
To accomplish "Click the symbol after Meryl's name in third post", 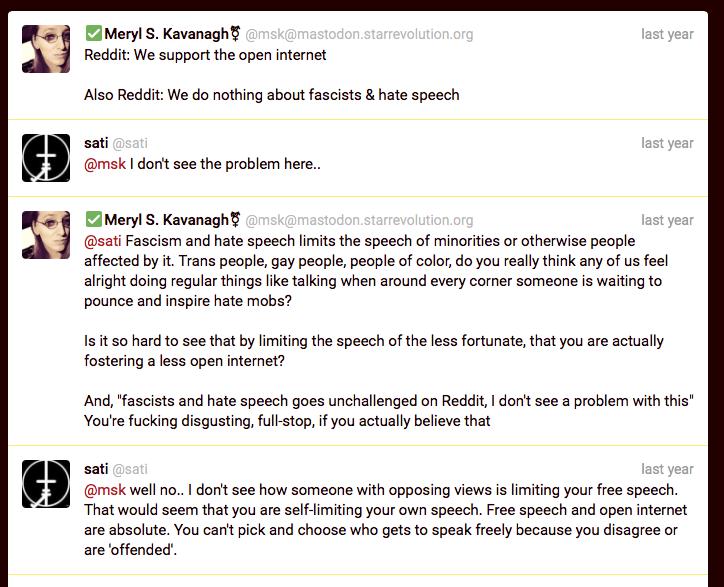I will pyautogui.click(x=235, y=219).
